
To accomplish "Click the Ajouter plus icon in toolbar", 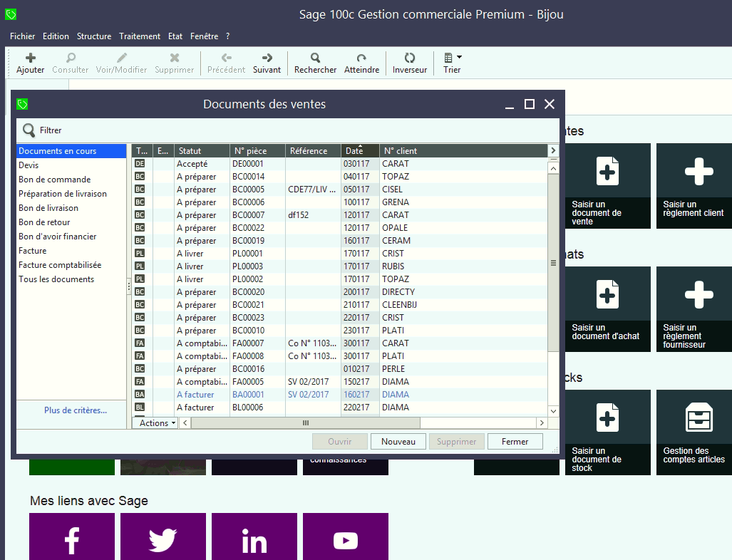I will 31,58.
